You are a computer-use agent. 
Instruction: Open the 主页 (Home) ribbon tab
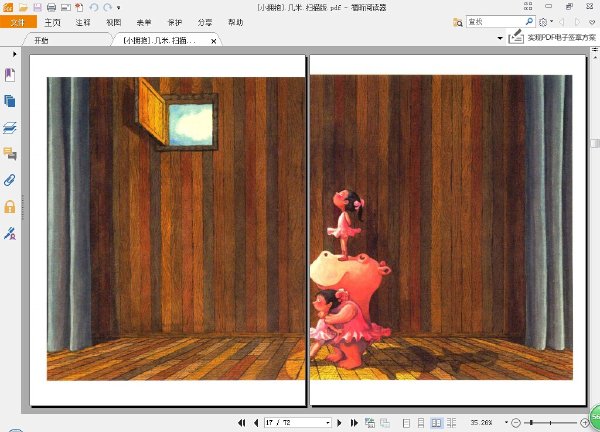point(52,22)
